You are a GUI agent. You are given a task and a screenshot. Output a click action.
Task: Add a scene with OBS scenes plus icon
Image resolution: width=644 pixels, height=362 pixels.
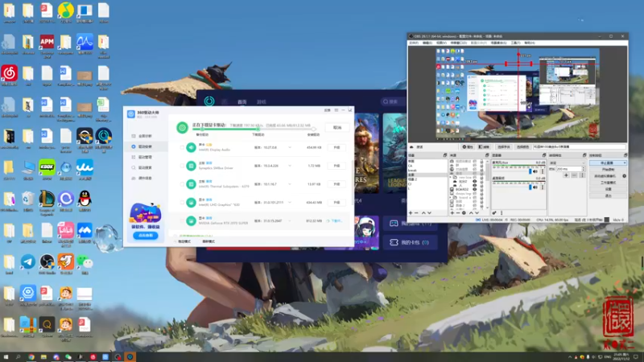coord(411,212)
